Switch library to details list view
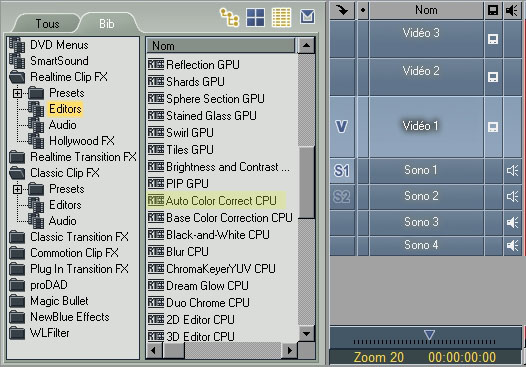Image resolution: width=526 pixels, height=367 pixels. pyautogui.click(x=281, y=17)
